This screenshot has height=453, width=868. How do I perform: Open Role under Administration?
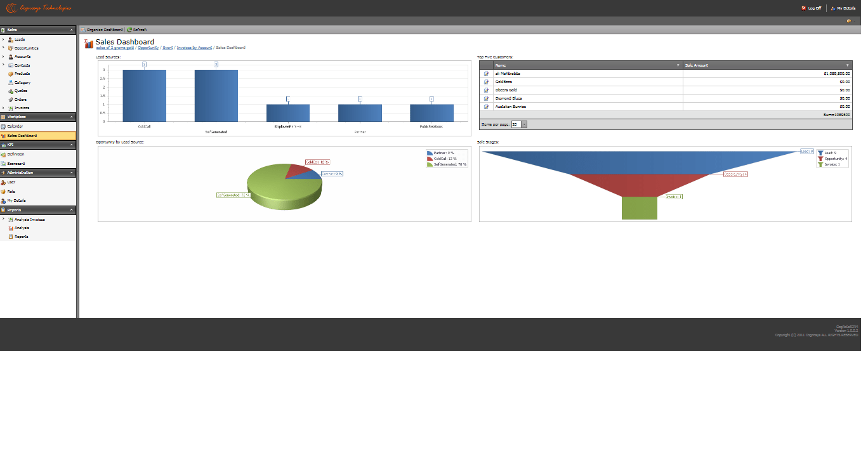[x=11, y=191]
